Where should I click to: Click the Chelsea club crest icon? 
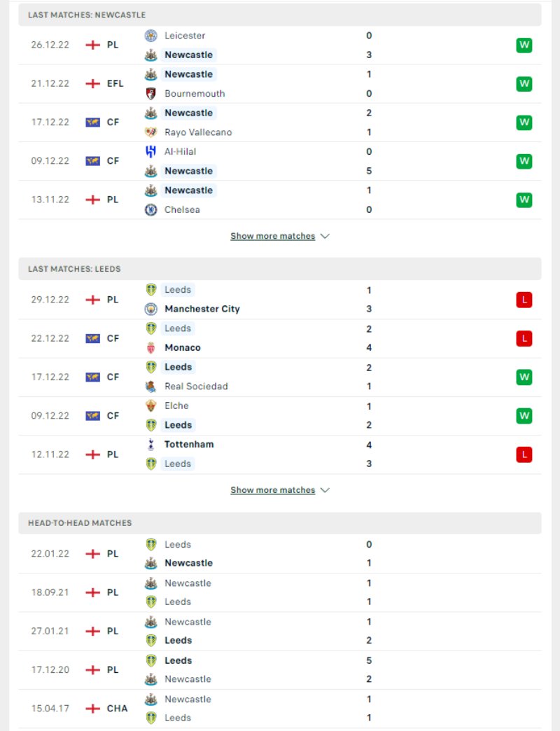coord(150,209)
